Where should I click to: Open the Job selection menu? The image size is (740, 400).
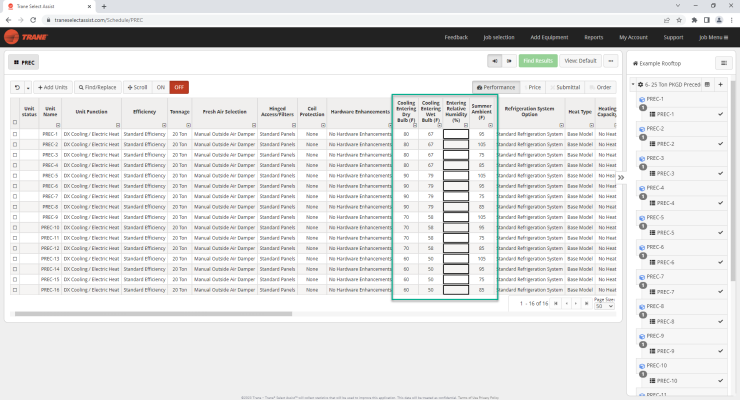tap(499, 37)
